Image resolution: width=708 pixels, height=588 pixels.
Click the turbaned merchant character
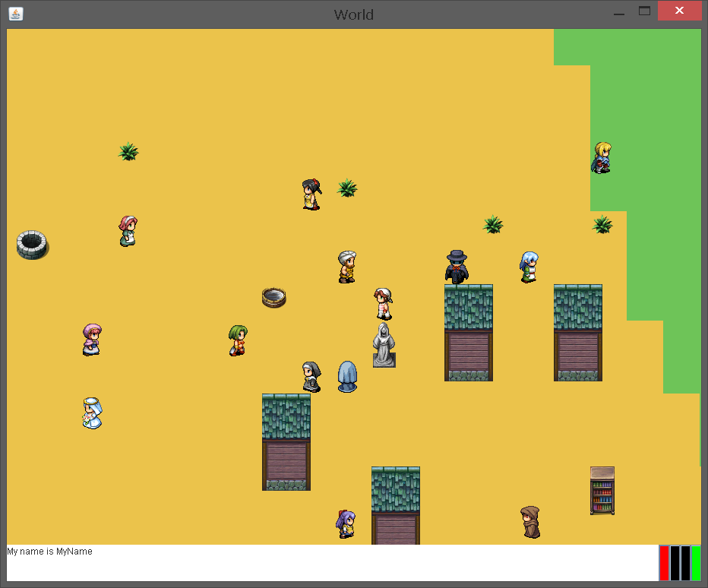point(347,267)
